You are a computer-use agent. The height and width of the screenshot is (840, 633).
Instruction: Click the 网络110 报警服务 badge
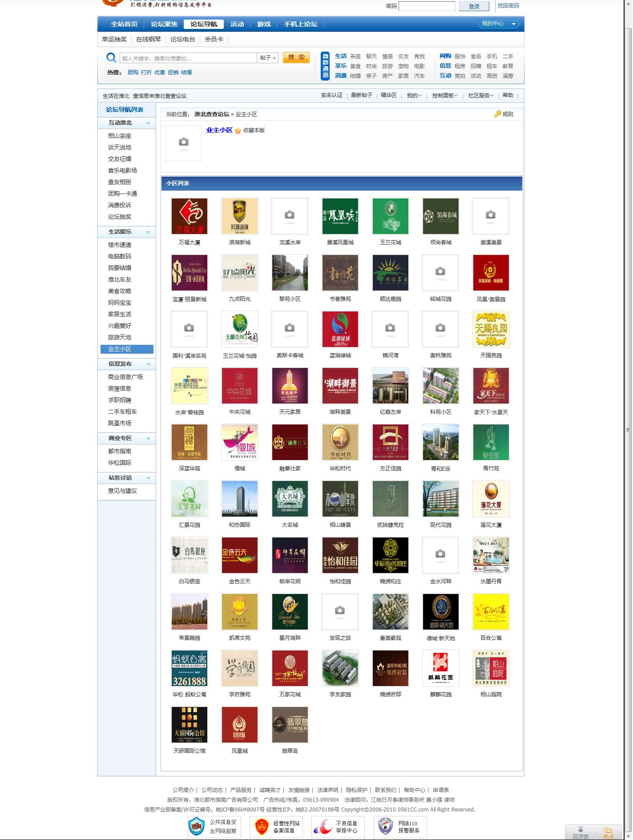pos(400,827)
